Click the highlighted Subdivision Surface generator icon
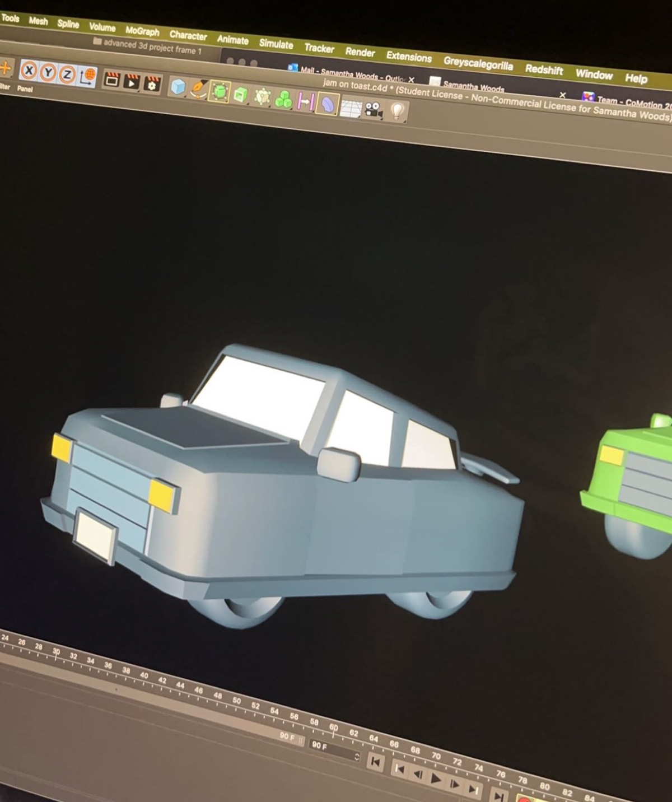This screenshot has width=672, height=802. pos(219,91)
